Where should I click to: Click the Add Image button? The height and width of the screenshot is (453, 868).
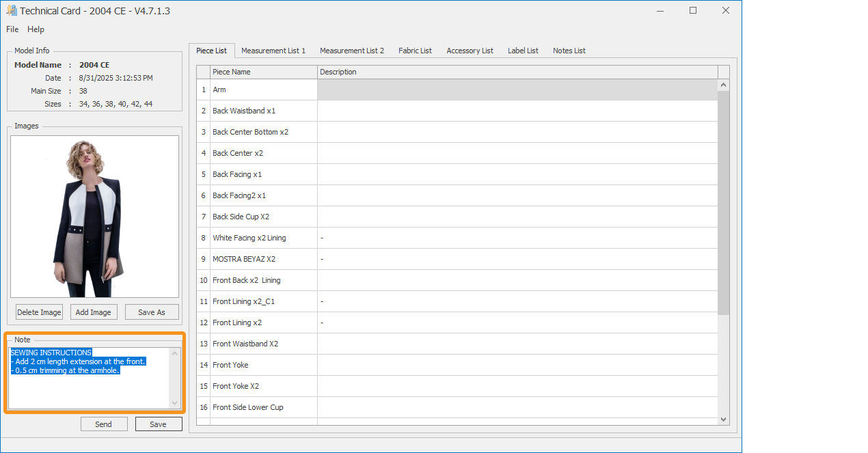(x=93, y=312)
